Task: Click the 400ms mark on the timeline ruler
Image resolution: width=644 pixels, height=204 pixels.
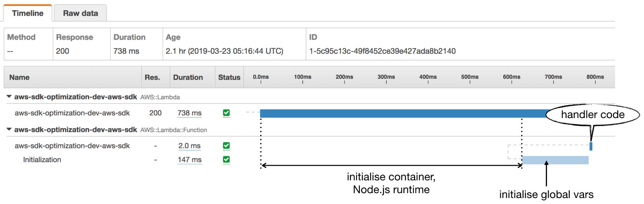Action: click(x=428, y=77)
